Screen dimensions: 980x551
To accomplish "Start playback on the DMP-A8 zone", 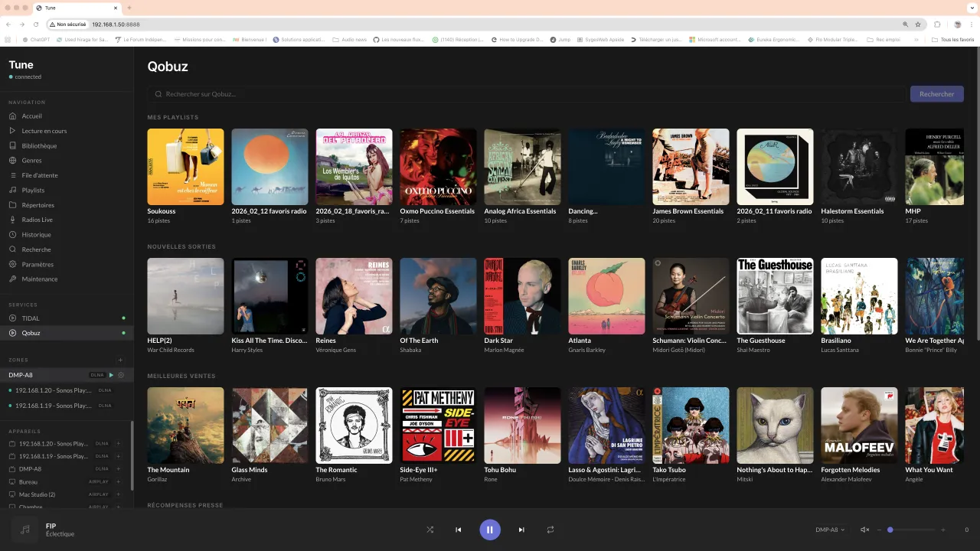I will pyautogui.click(x=111, y=375).
